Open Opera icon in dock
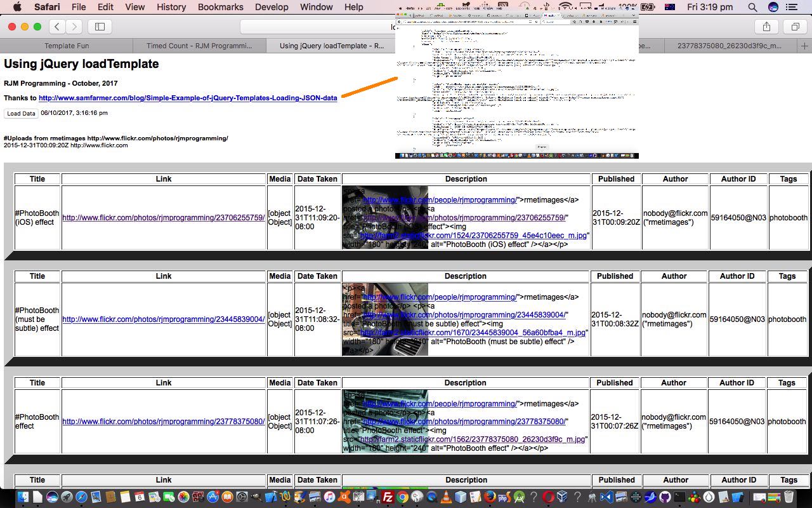 pyautogui.click(x=548, y=497)
